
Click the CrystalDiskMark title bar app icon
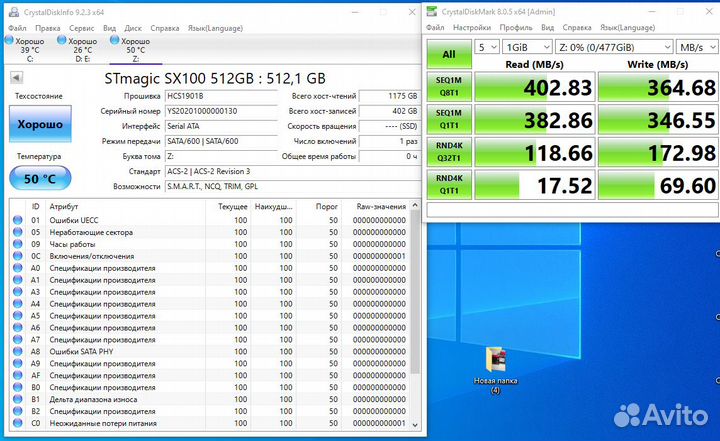pyautogui.click(x=432, y=11)
